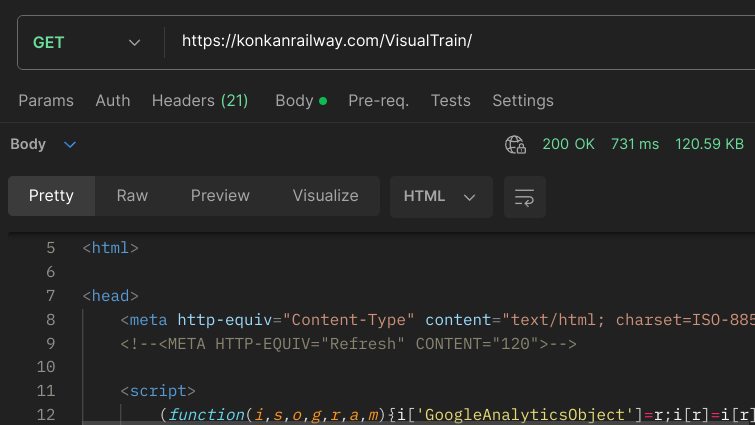Open the Auth tab
755x425 pixels.
(x=113, y=101)
